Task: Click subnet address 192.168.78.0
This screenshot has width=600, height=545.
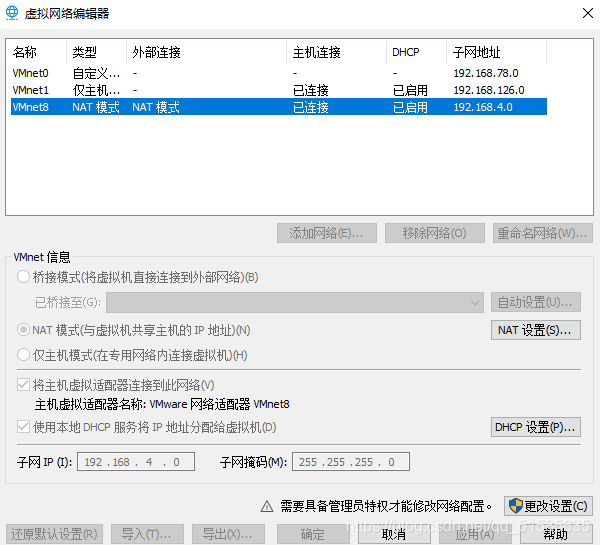Action: tap(486, 73)
